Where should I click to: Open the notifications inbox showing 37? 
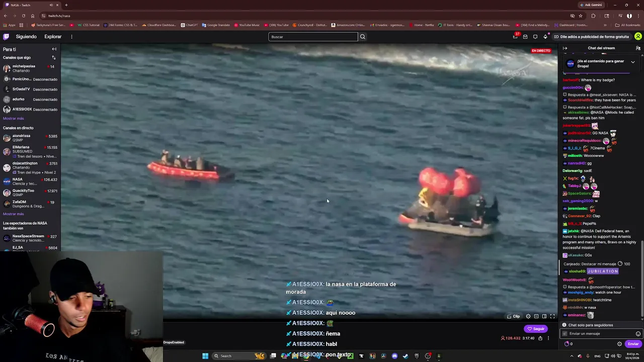pyautogui.click(x=515, y=36)
